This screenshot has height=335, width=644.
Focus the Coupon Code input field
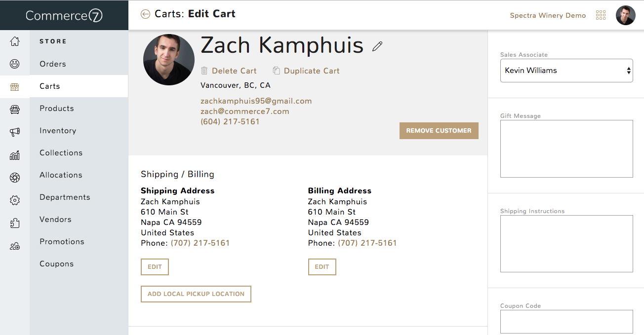click(566, 322)
